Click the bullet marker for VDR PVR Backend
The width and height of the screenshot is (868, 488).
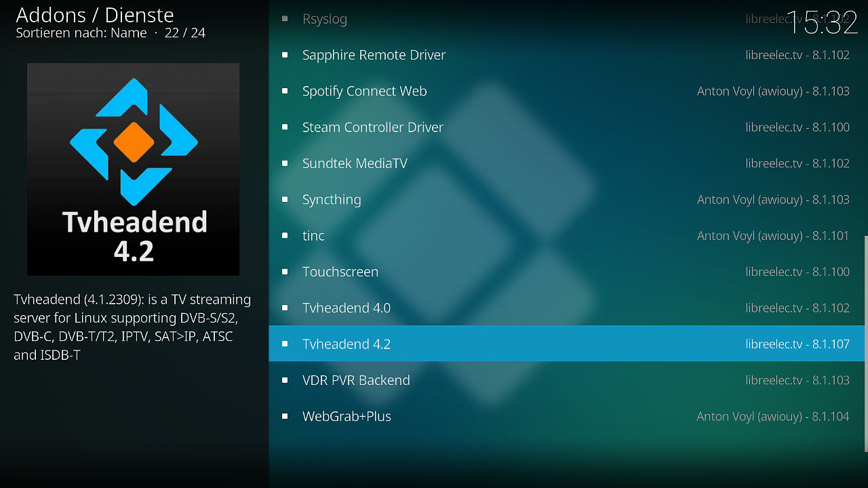pos(285,380)
